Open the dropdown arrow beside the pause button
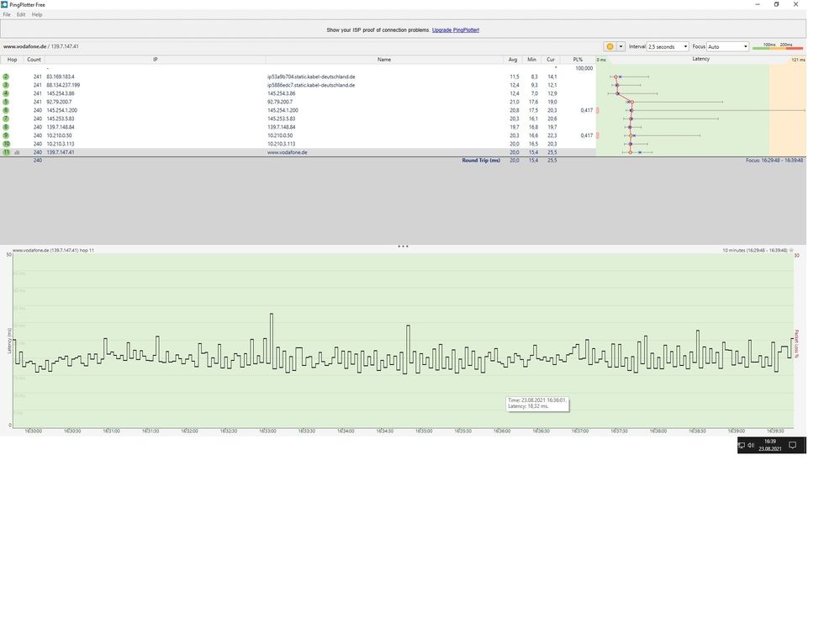Viewport: 840px width, 630px height. click(621, 46)
